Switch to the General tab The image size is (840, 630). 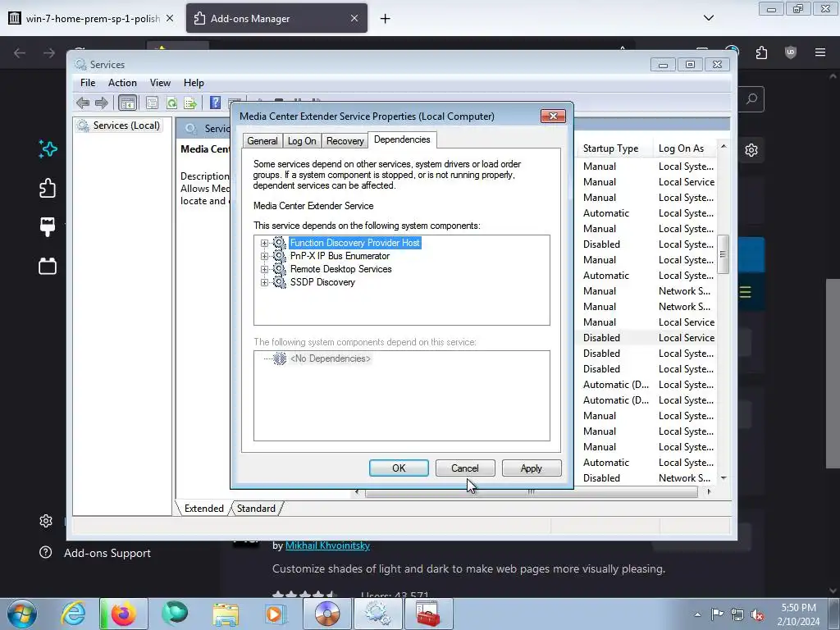pyautogui.click(x=262, y=141)
